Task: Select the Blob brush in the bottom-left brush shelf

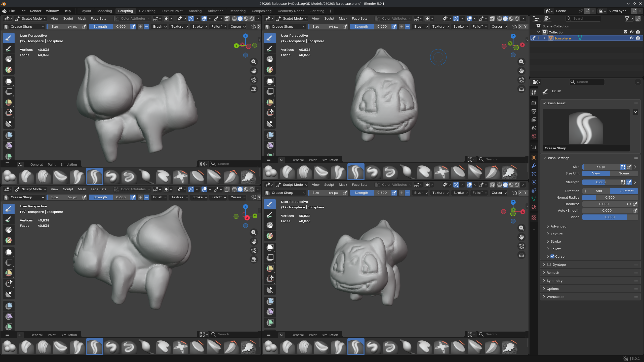Action: 9,347
